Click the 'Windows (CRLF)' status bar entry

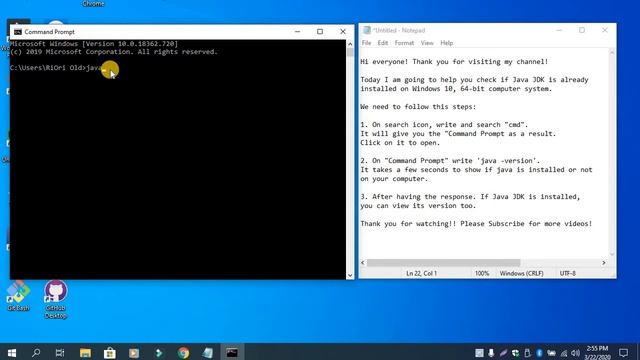(x=522, y=273)
